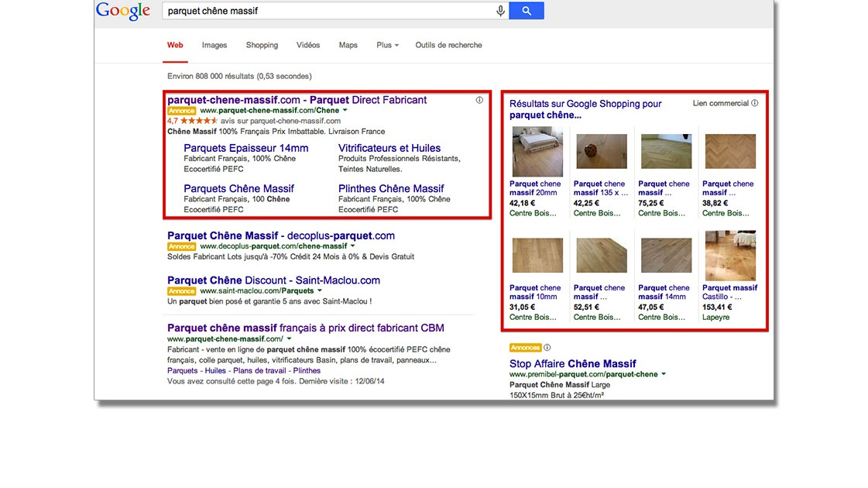Open Stop Affaire Chêne Massif ad
This screenshot has width=868, height=488.
click(572, 363)
